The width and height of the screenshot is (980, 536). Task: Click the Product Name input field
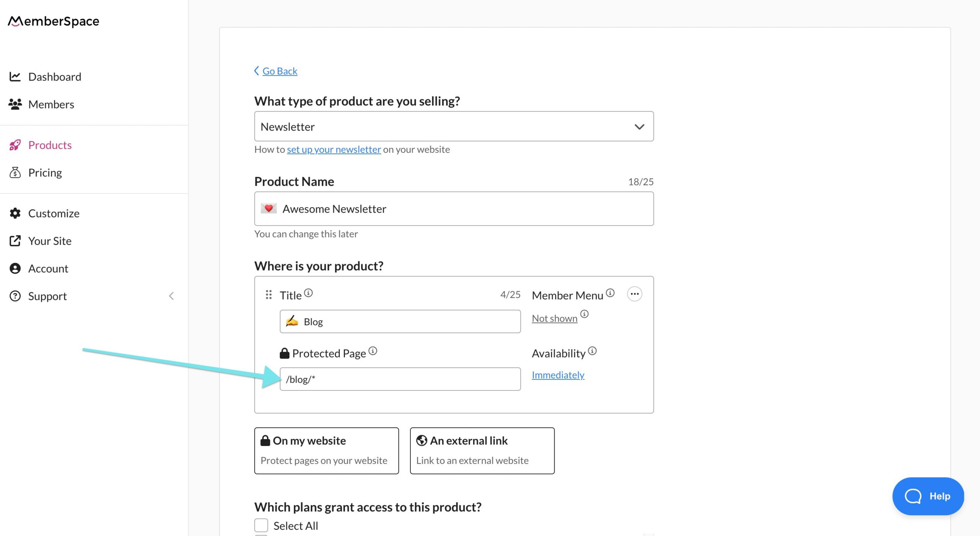coord(454,208)
